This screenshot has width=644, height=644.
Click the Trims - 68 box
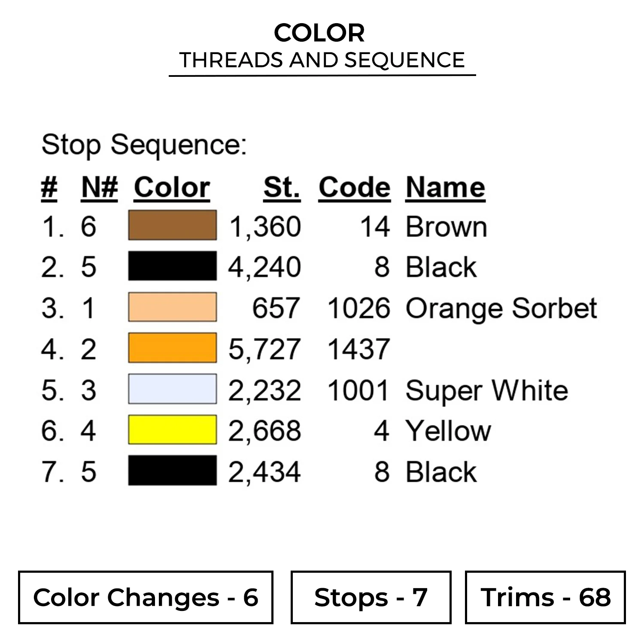pyautogui.click(x=545, y=597)
